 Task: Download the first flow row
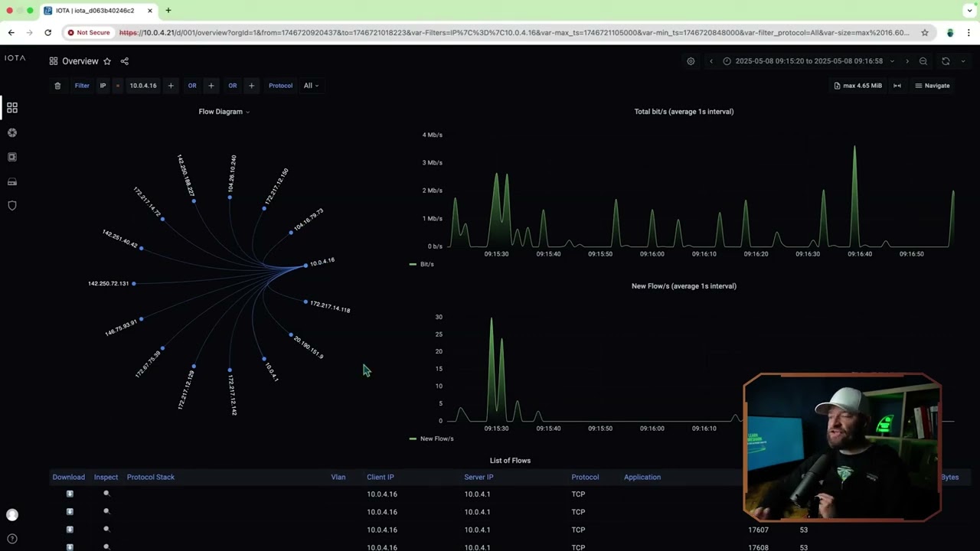coord(70,494)
